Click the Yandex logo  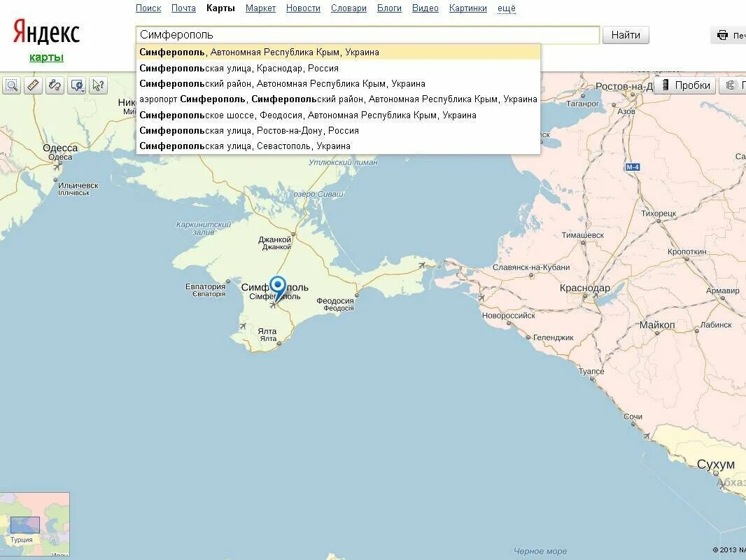coord(46,32)
